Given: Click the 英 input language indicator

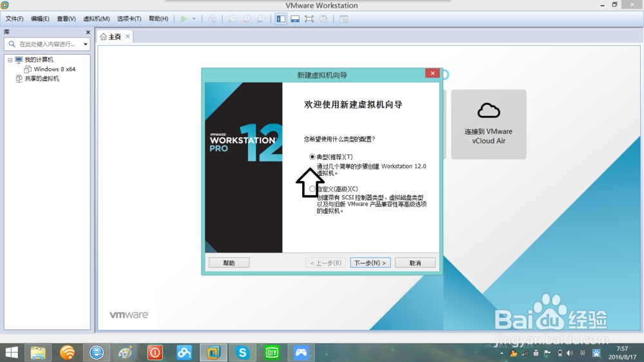Looking at the screenshot, I should [582, 353].
